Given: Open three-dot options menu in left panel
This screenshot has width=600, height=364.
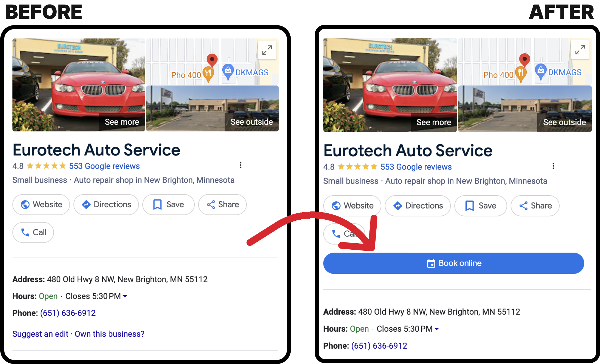Looking at the screenshot, I should 241,165.
